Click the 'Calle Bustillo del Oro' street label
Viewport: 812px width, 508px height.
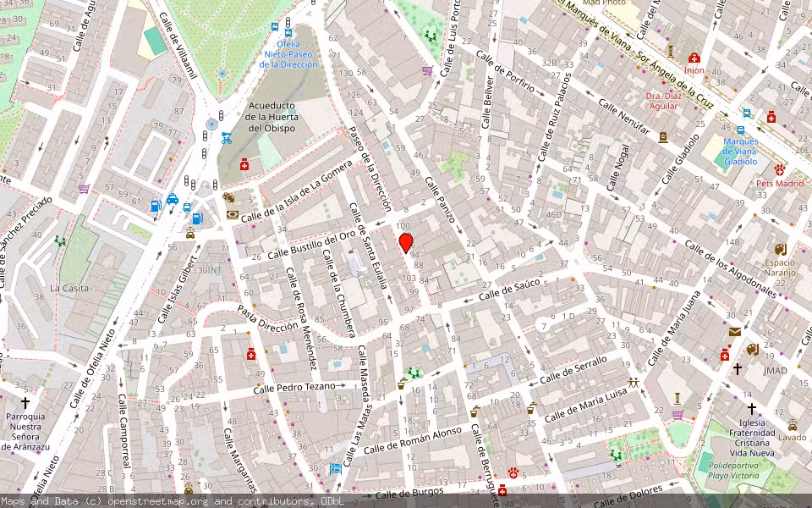point(312,245)
